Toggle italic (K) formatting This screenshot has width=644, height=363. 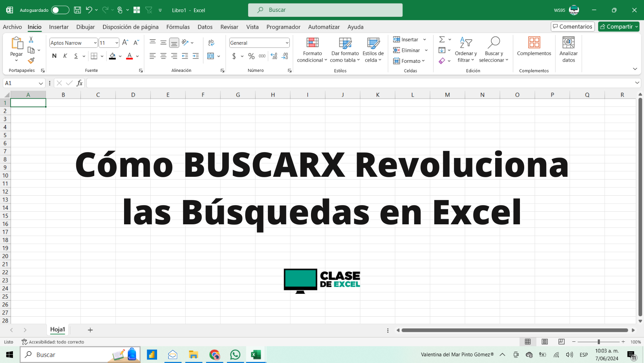(x=65, y=56)
